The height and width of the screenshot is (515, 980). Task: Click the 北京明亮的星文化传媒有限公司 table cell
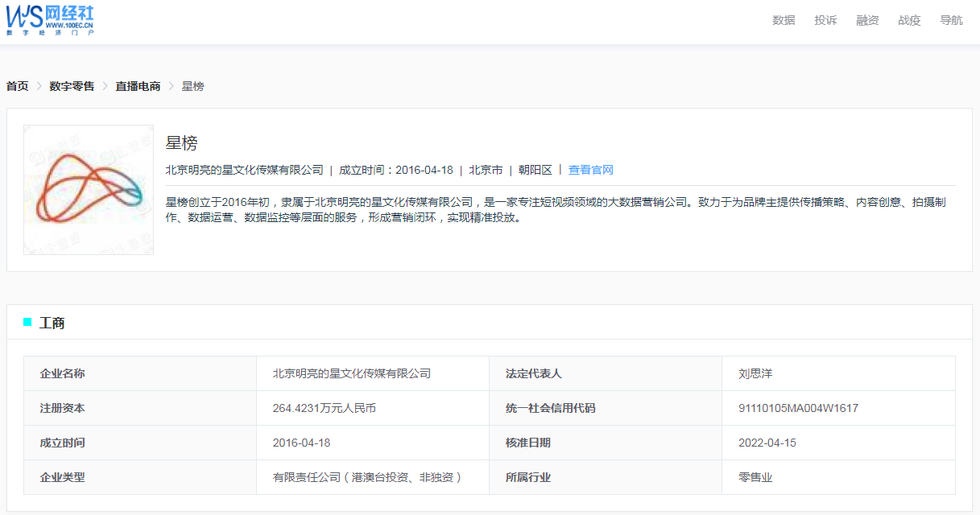[x=373, y=373]
